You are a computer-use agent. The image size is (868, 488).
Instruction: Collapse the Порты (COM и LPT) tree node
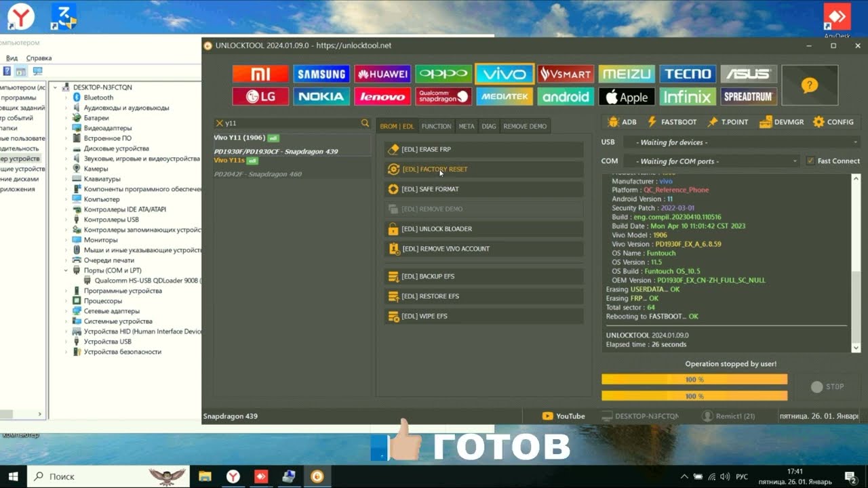pos(66,270)
